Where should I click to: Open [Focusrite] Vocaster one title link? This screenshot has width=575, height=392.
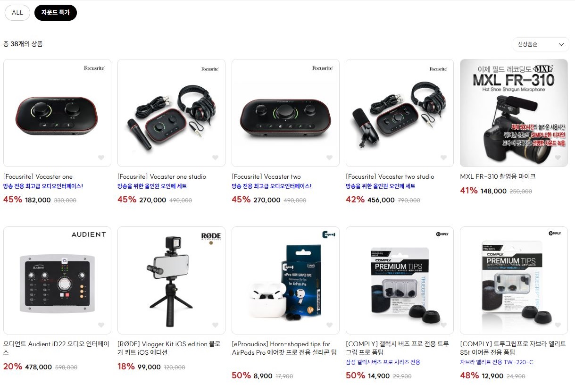click(38, 176)
